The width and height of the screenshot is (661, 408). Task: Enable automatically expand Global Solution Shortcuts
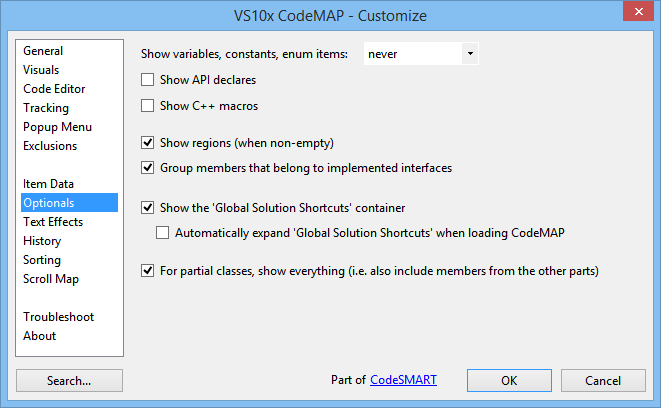tap(163, 233)
